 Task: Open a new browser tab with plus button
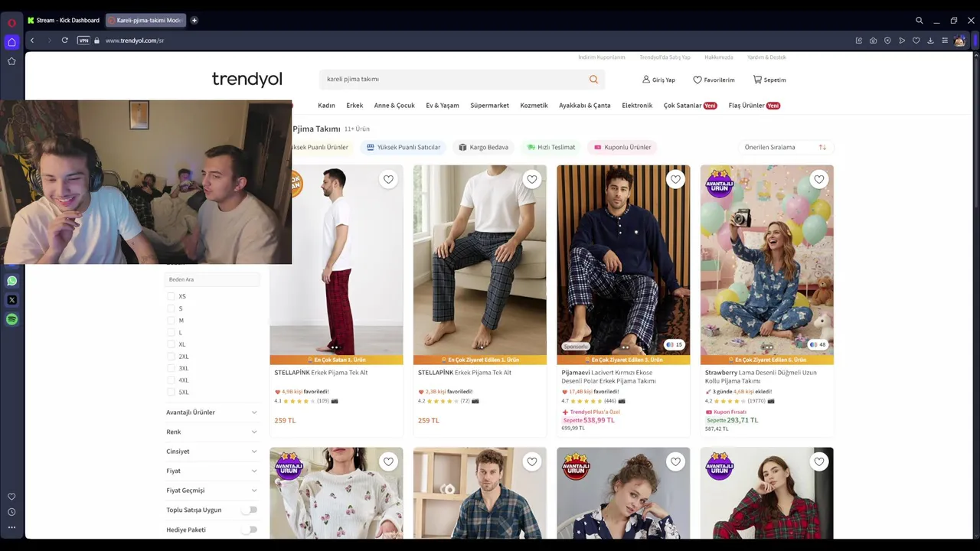pos(194,21)
